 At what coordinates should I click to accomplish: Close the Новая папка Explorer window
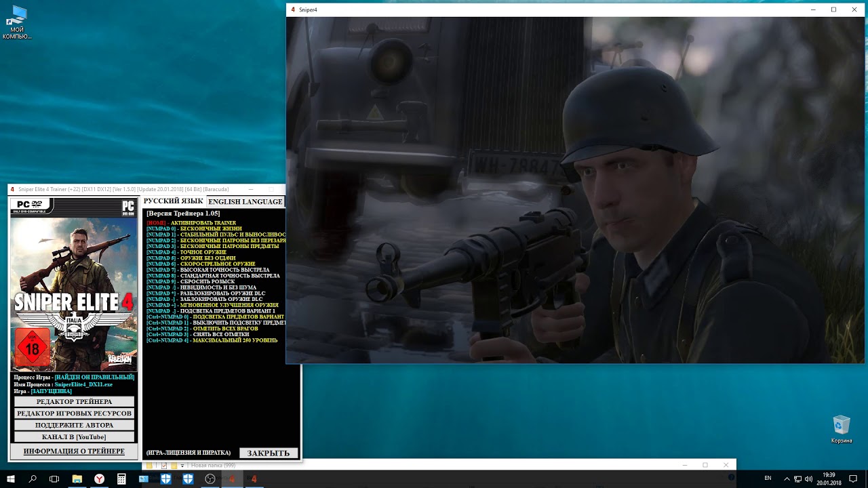coord(726,465)
